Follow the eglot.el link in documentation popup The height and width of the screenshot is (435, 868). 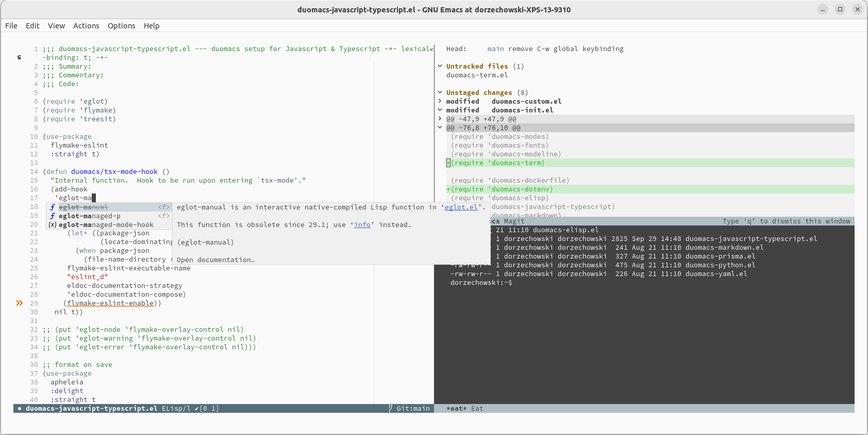click(461, 207)
